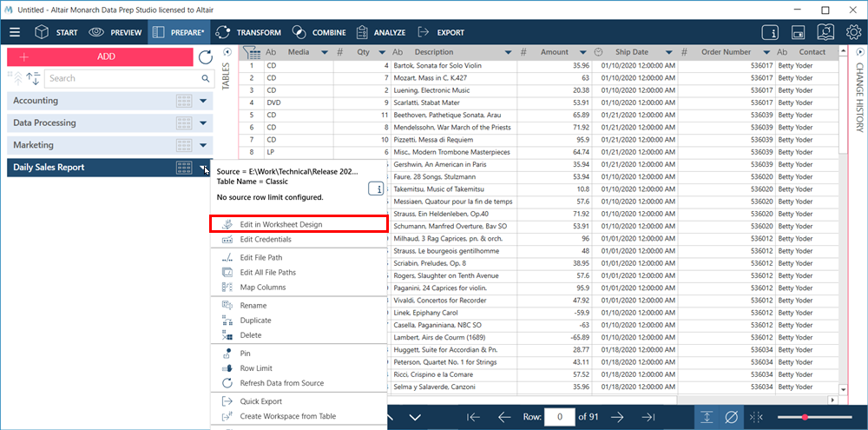
Task: Open the toggle-panel layout icon in header
Action: pyautogui.click(x=798, y=32)
